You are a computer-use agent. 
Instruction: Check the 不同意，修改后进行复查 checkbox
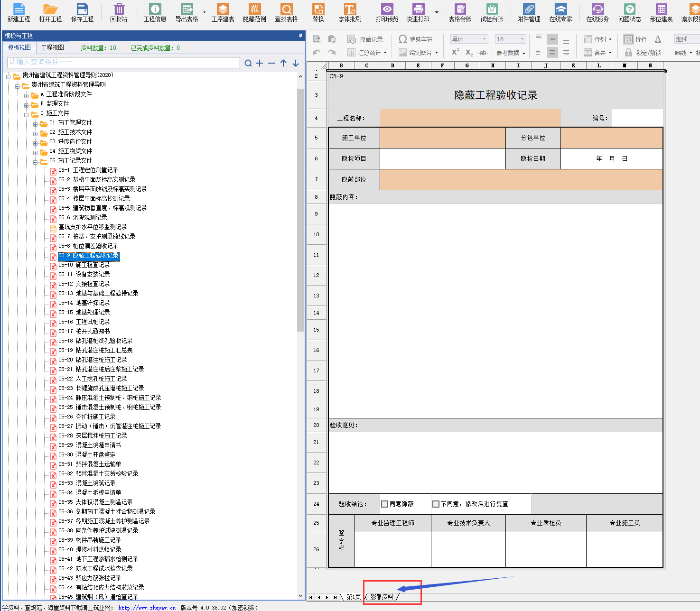(436, 504)
